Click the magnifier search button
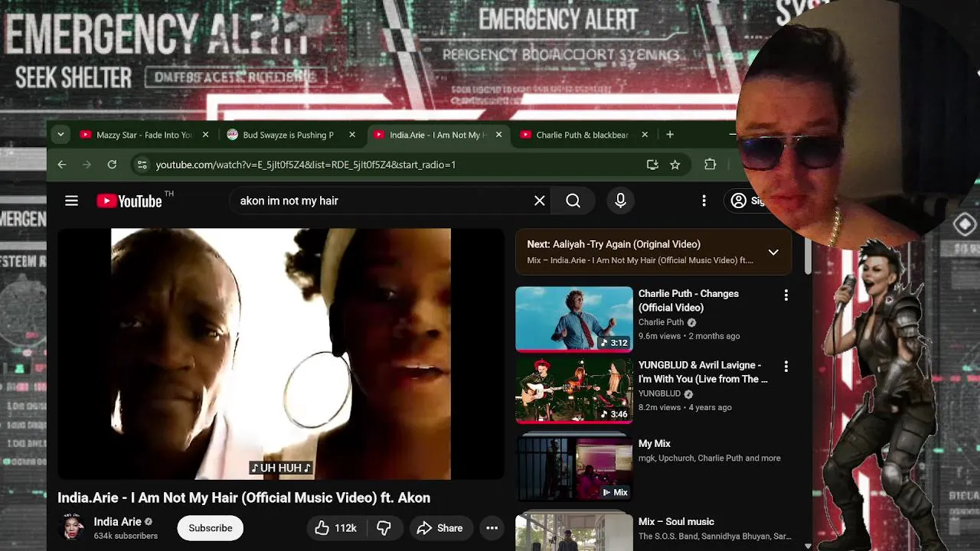 (x=573, y=201)
